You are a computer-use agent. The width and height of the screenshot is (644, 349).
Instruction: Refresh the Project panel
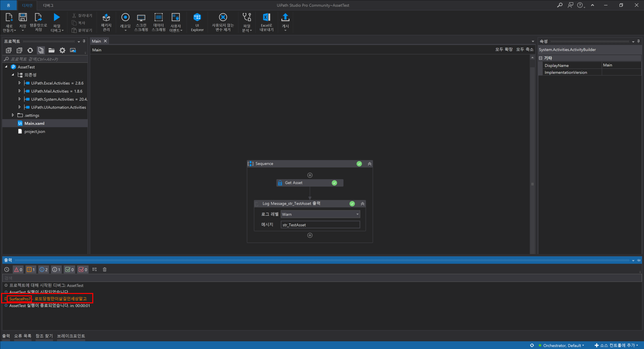(x=30, y=50)
